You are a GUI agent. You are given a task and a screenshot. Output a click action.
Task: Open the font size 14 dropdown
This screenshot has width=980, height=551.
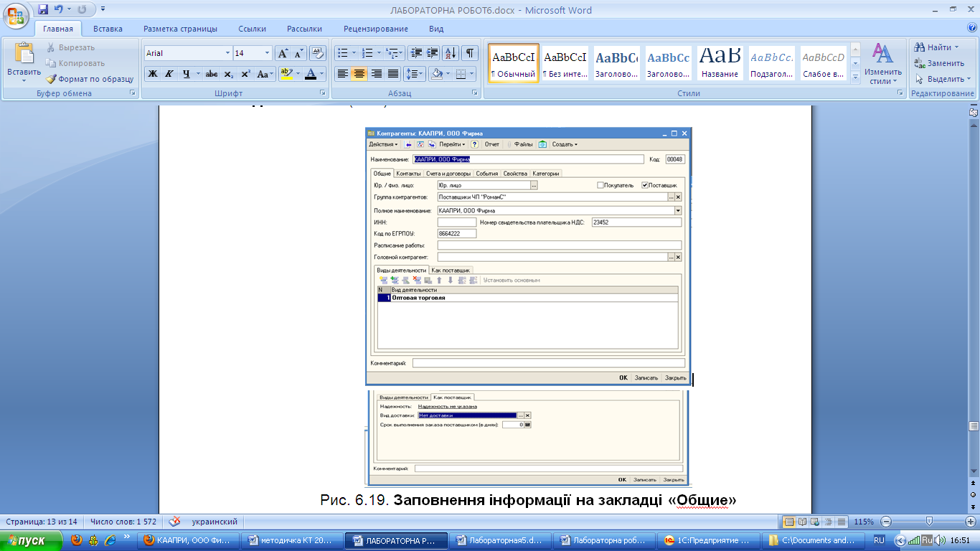pyautogui.click(x=267, y=53)
